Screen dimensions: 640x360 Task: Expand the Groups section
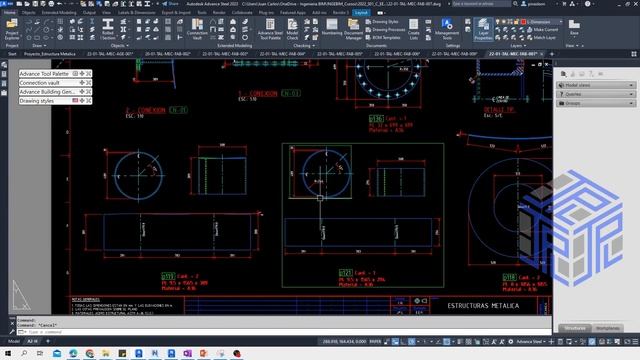[596, 103]
